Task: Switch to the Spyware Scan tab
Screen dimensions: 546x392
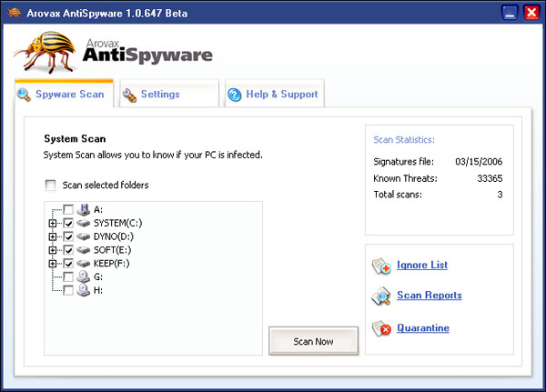Action: coord(64,94)
